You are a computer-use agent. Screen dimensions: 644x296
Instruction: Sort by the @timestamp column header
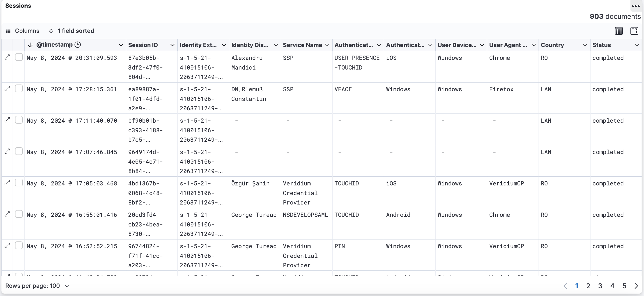click(x=54, y=45)
